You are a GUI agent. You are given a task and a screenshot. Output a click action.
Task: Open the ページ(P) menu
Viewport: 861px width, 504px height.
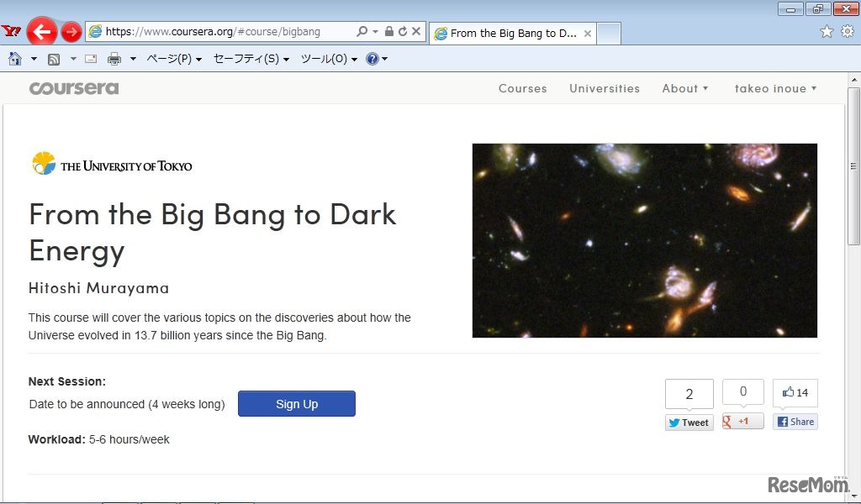pos(173,59)
